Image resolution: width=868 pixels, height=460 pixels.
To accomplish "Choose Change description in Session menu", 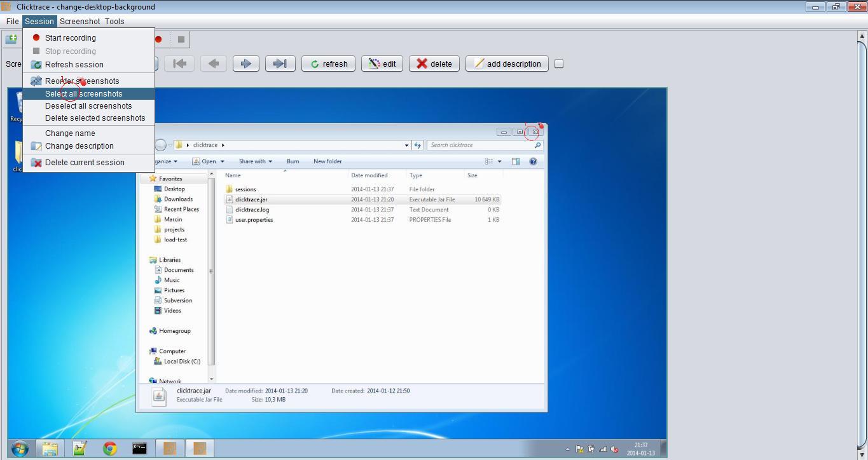I will [x=89, y=145].
